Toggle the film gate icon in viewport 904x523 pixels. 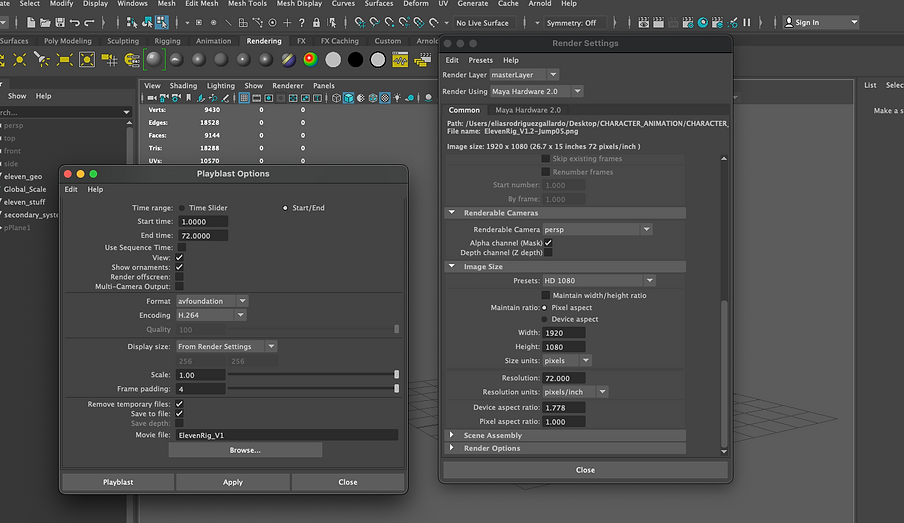click(257, 98)
